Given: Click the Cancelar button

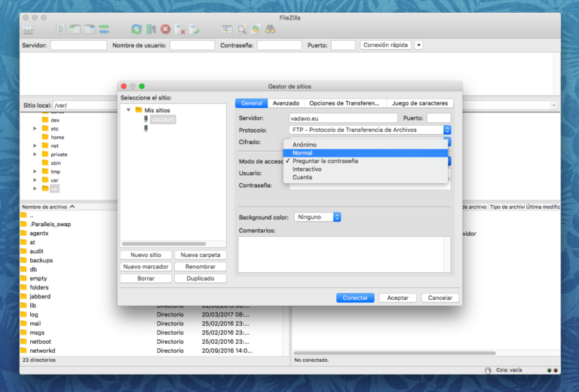Looking at the screenshot, I should click(440, 298).
